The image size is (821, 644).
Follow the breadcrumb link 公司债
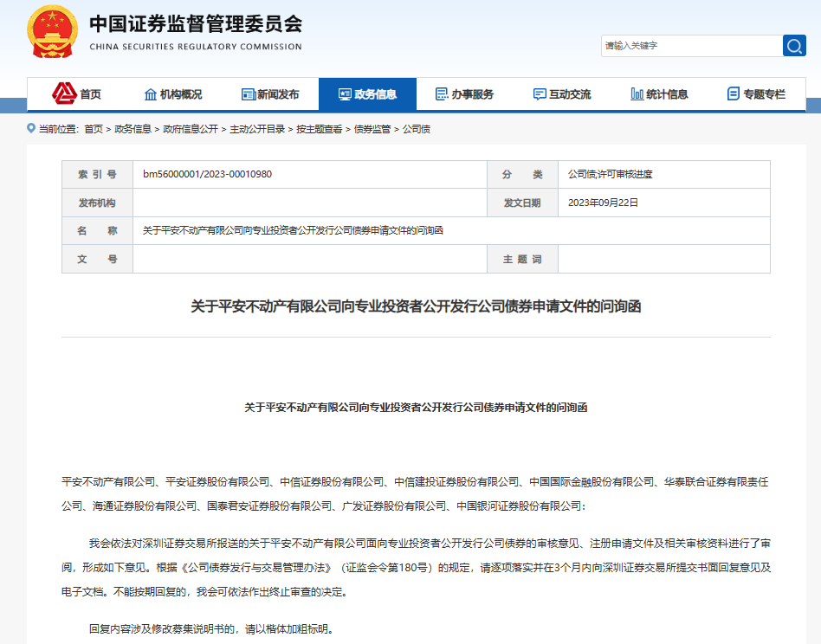click(x=417, y=129)
